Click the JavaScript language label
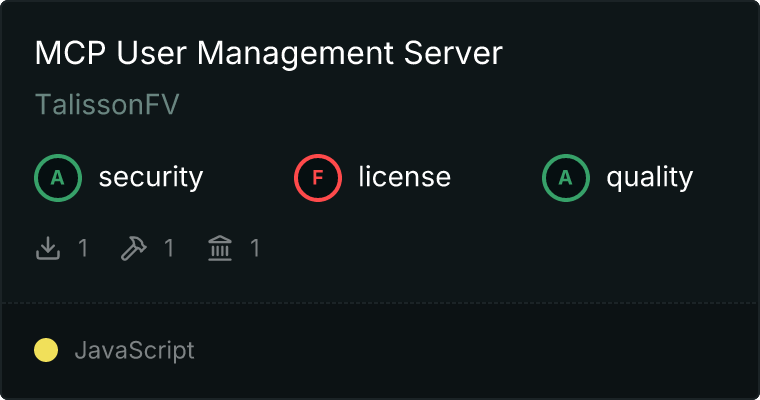Screen dimensions: 760x400 point(134,351)
